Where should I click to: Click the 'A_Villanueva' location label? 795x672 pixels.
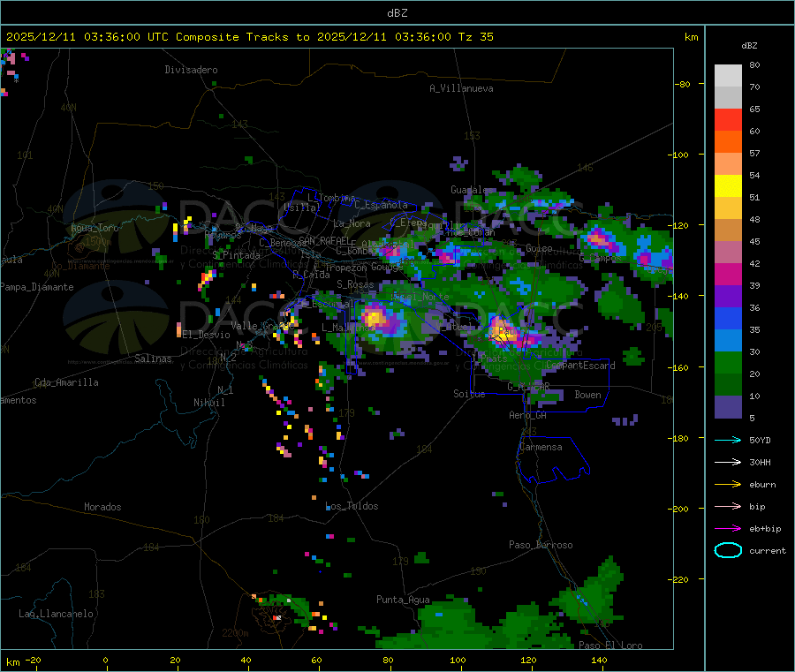coord(461,88)
